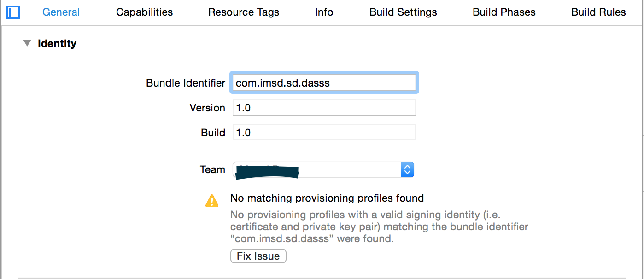Open the Team popup menu
Viewport: 644px width, 279px height.
(323, 169)
